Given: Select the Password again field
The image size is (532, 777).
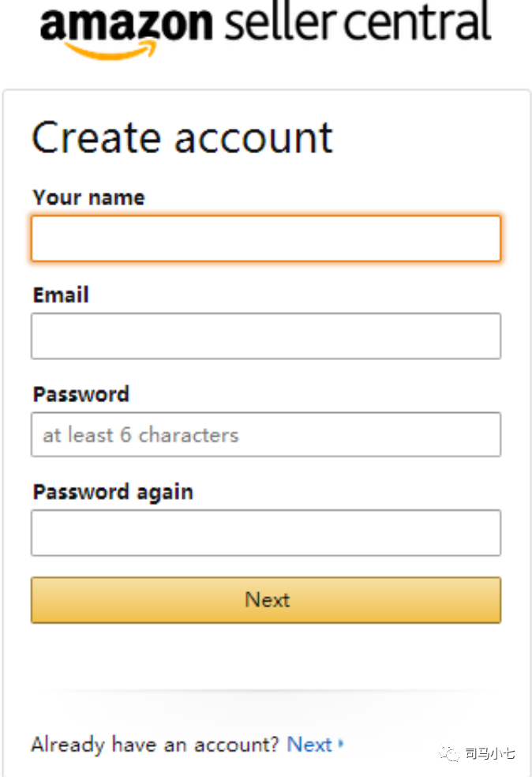Looking at the screenshot, I should pos(266,533).
